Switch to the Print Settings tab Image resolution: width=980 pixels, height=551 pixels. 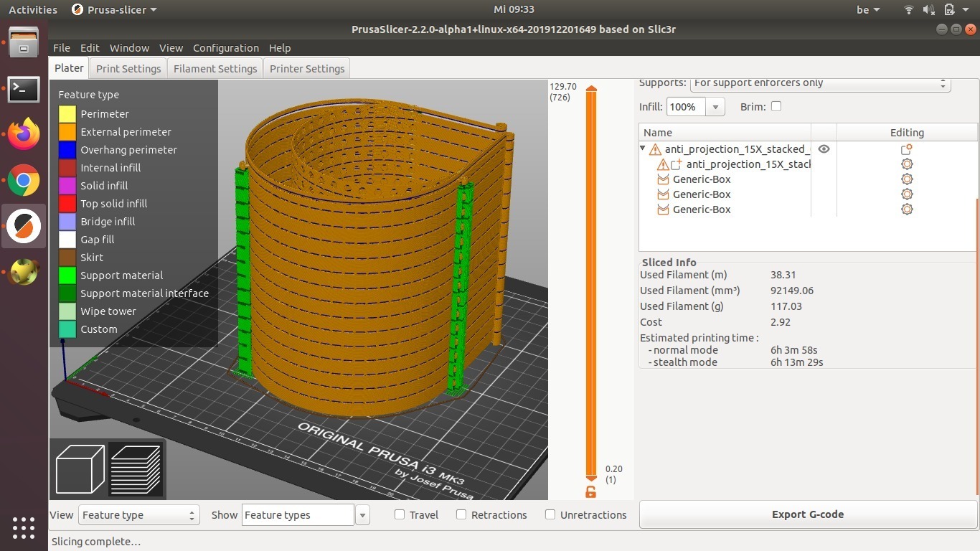pyautogui.click(x=128, y=69)
